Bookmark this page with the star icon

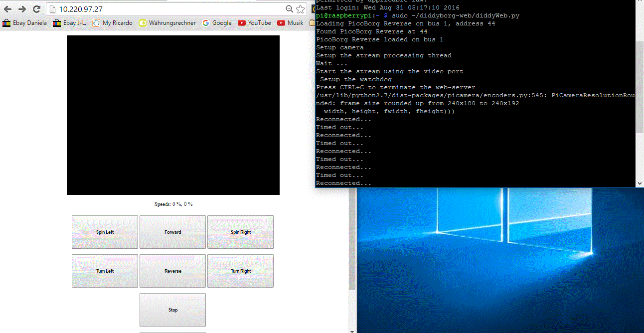point(300,9)
